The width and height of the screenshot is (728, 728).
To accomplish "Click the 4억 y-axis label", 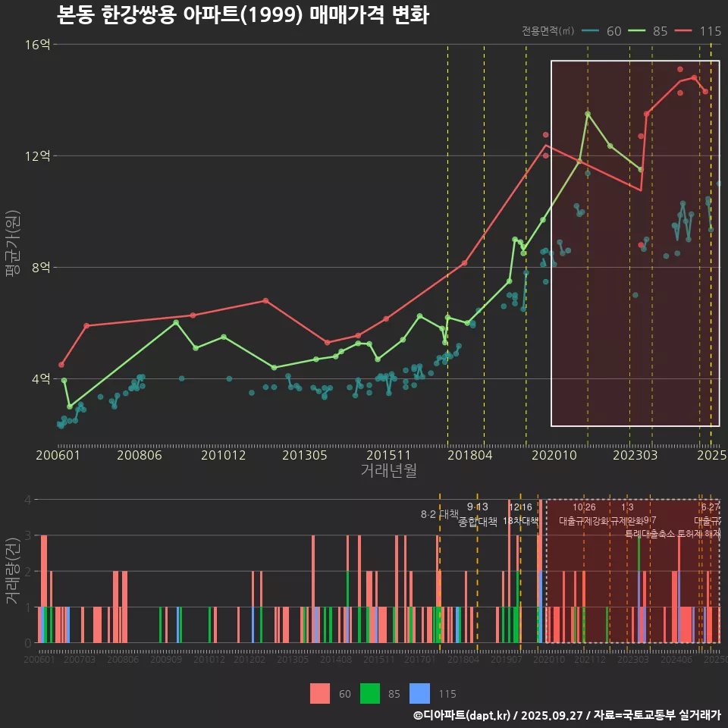I will click(38, 379).
